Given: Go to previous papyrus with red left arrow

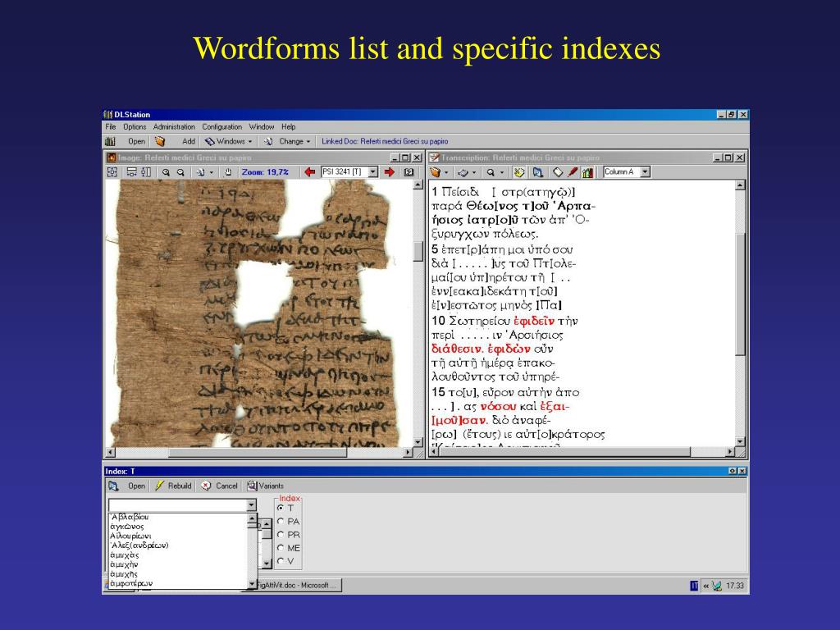Looking at the screenshot, I should [309, 172].
